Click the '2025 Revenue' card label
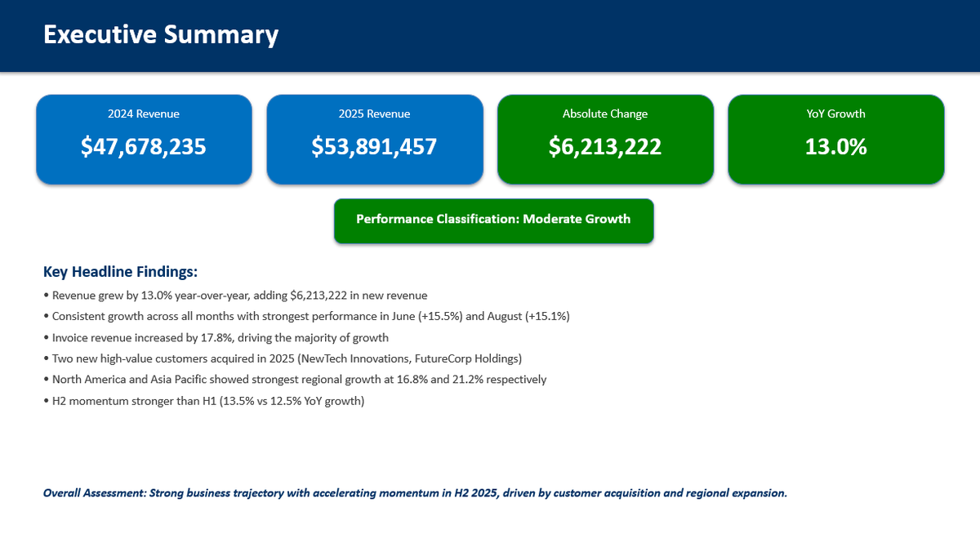 (x=375, y=114)
